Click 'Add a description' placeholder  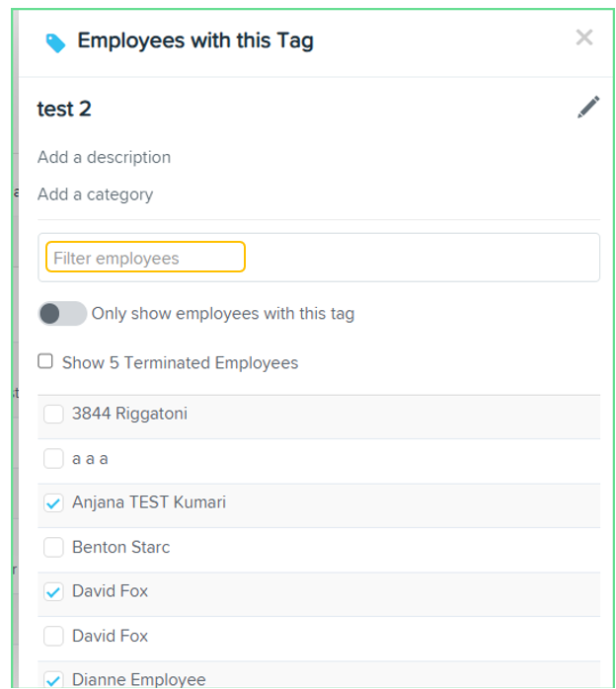(x=104, y=157)
